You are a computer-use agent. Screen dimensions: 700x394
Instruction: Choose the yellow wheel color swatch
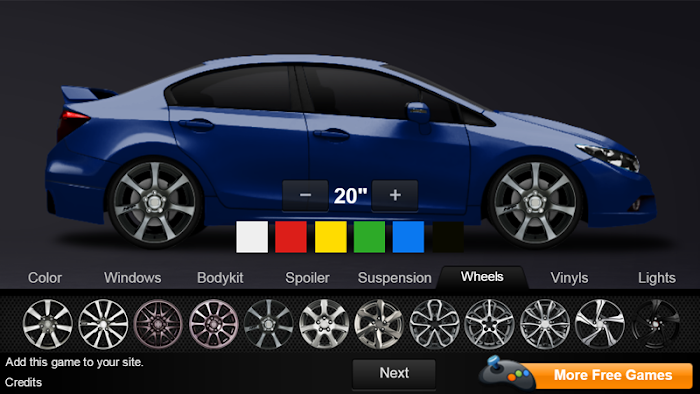(331, 237)
